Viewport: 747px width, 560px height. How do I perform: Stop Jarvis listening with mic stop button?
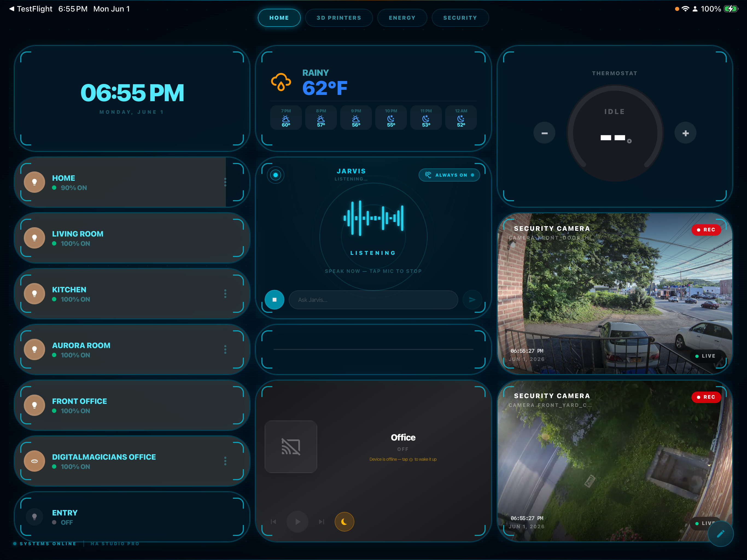pyautogui.click(x=274, y=300)
